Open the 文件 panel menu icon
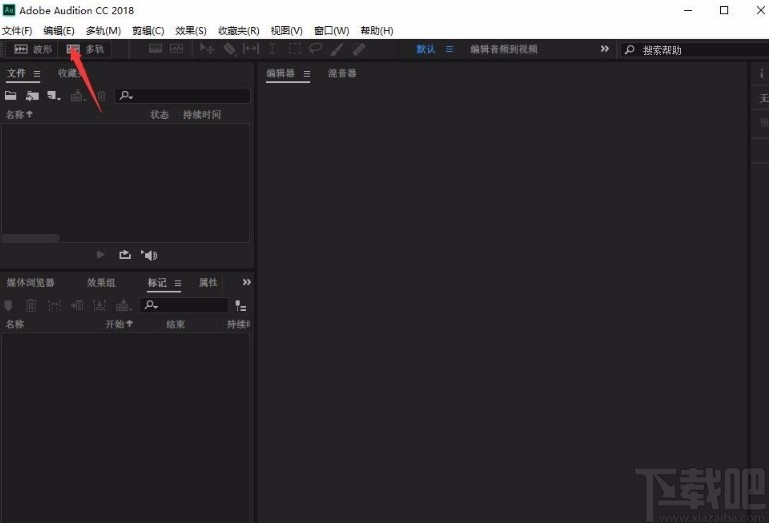The image size is (769, 523). click(x=37, y=74)
